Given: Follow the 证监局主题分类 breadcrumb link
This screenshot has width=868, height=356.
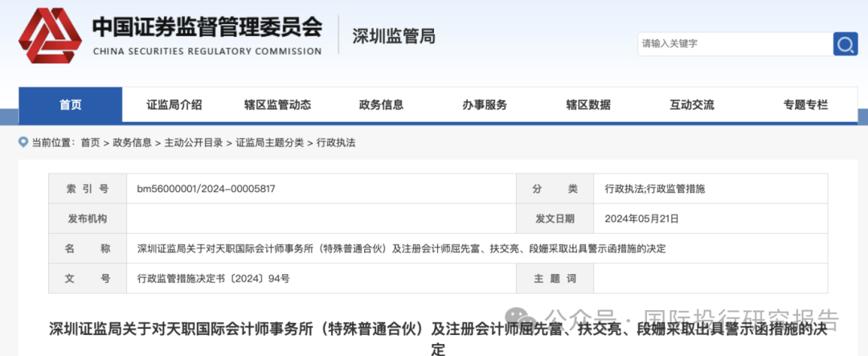Looking at the screenshot, I should [269, 143].
